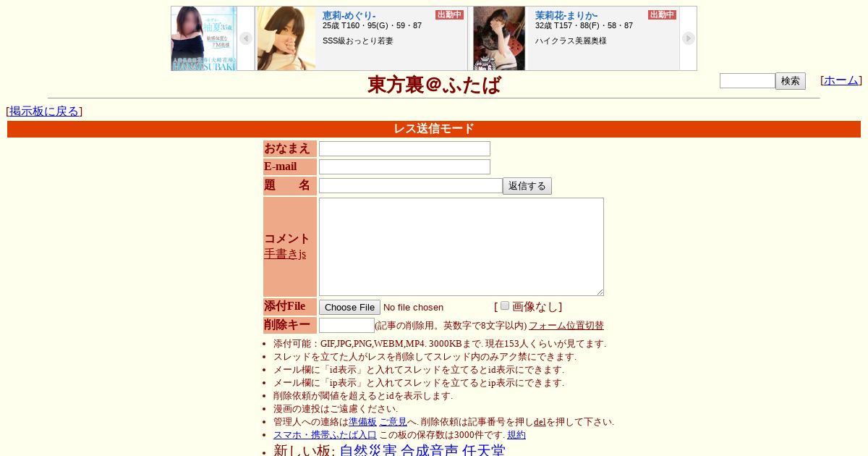This screenshot has width=868, height=456.
Task: Click the 東方裏＠ふたば page title
Action: 434,85
